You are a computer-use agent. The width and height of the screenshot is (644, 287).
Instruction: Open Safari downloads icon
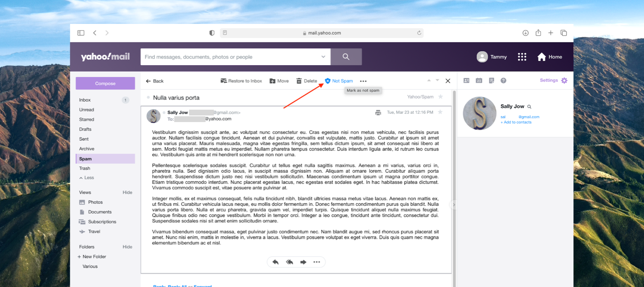coord(526,33)
